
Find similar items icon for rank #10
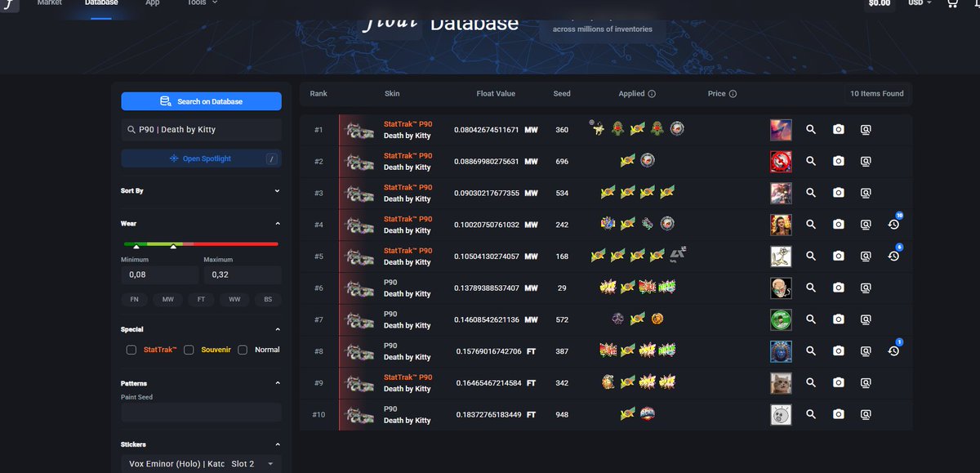click(866, 414)
